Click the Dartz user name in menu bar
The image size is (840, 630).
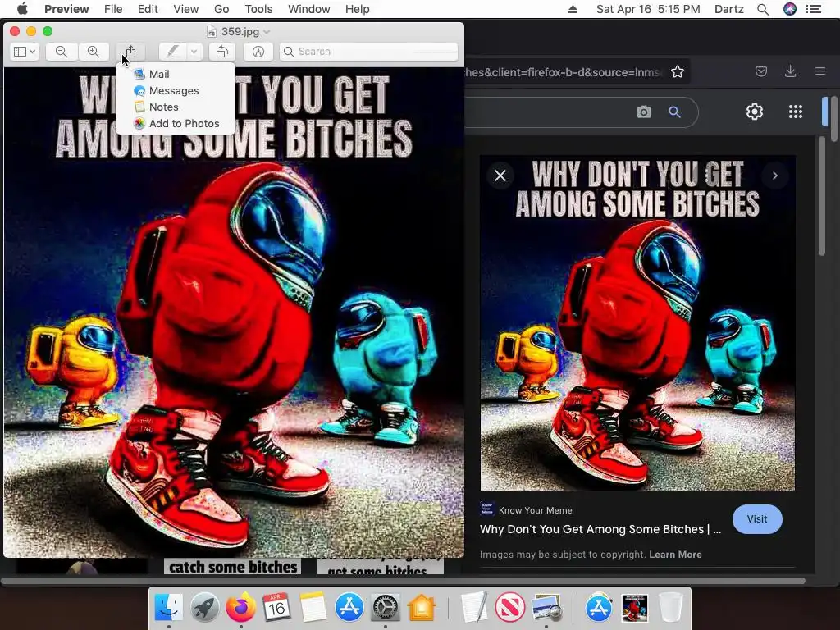tap(728, 9)
